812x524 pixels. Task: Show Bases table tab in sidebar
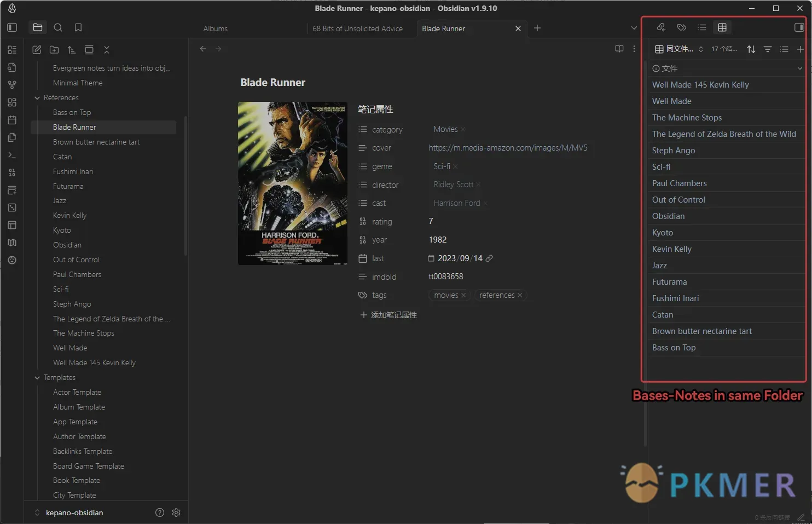point(722,27)
